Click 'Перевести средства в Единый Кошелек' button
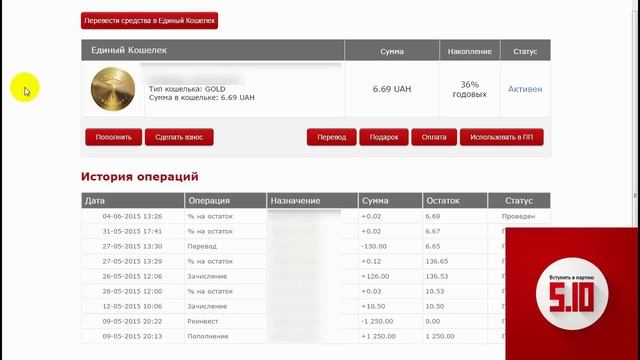 149,20
